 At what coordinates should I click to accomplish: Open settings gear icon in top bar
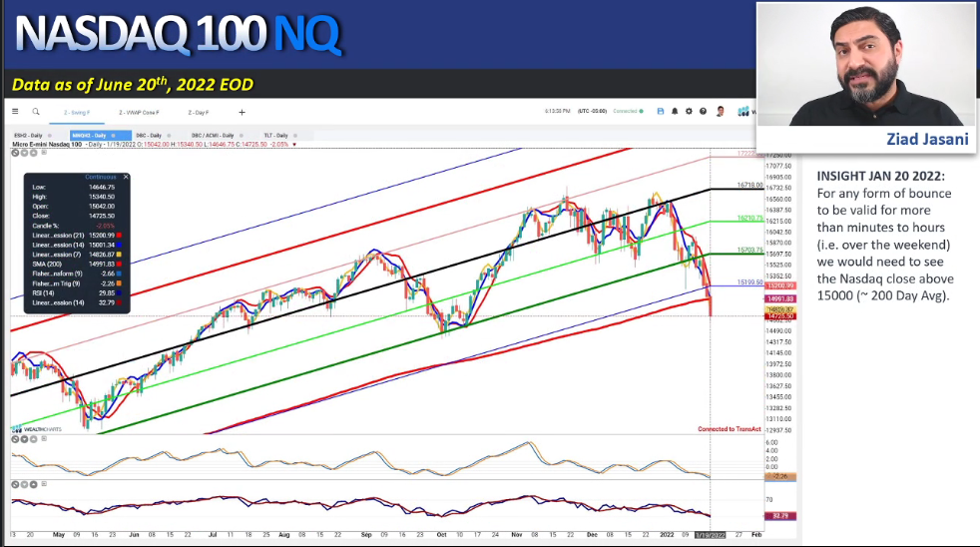[689, 111]
